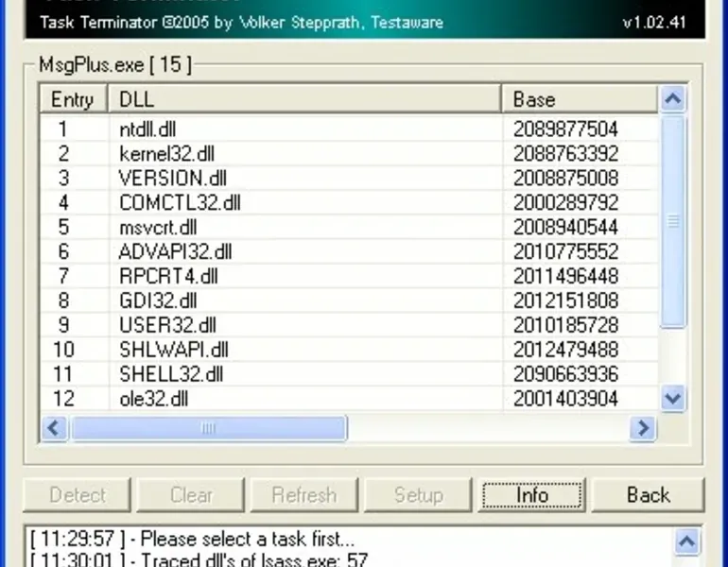Click base address 2010185728
Screen dimensions: 728x567
[565, 325]
